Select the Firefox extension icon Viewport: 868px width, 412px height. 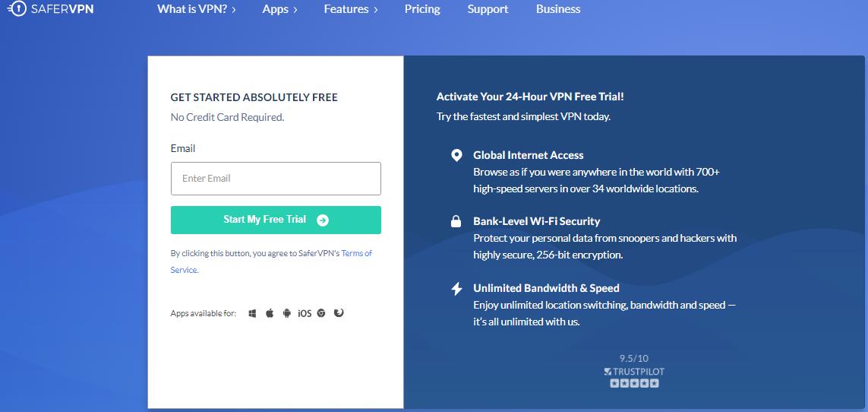tap(339, 313)
